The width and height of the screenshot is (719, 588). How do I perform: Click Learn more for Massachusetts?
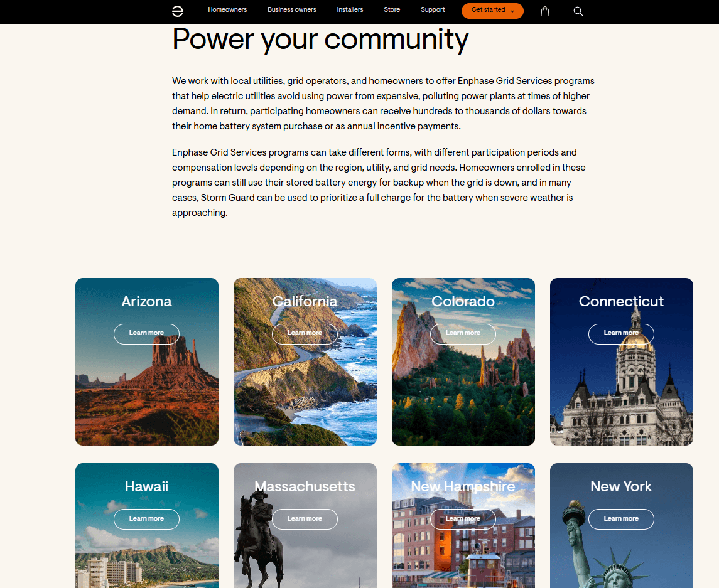[x=305, y=519]
